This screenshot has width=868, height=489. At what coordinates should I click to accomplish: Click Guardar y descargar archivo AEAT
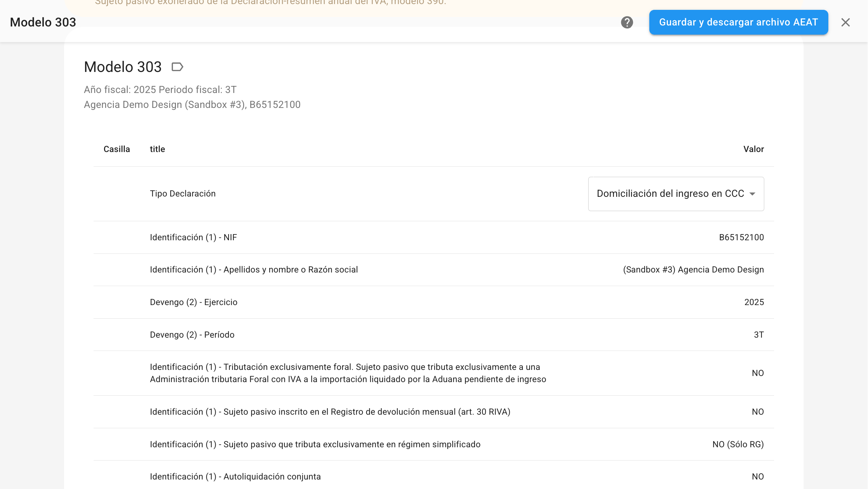pos(738,22)
